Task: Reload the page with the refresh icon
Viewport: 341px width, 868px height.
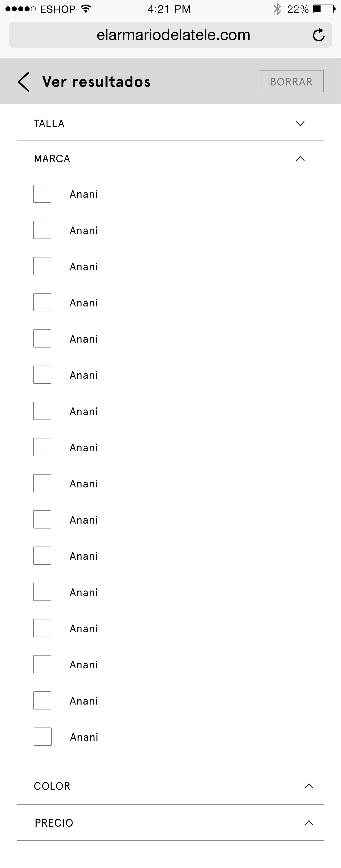Action: click(x=318, y=35)
